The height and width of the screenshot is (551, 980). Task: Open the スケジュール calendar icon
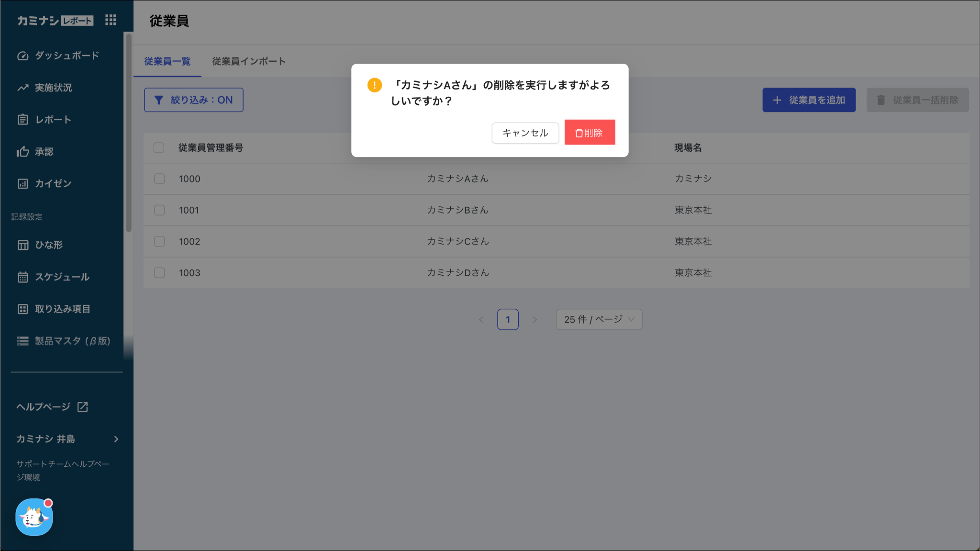22,277
